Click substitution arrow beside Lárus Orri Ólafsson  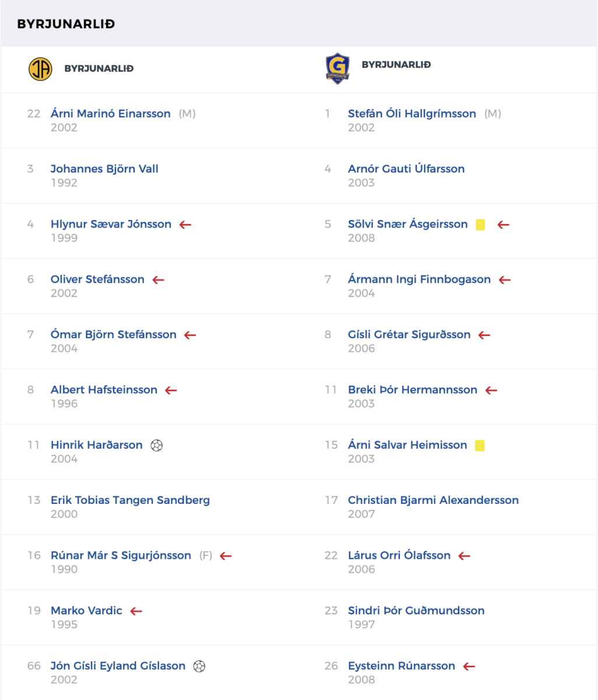[x=465, y=556]
